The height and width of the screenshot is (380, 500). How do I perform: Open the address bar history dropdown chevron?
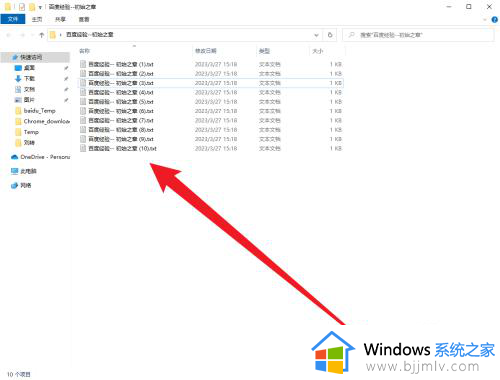pos(316,35)
